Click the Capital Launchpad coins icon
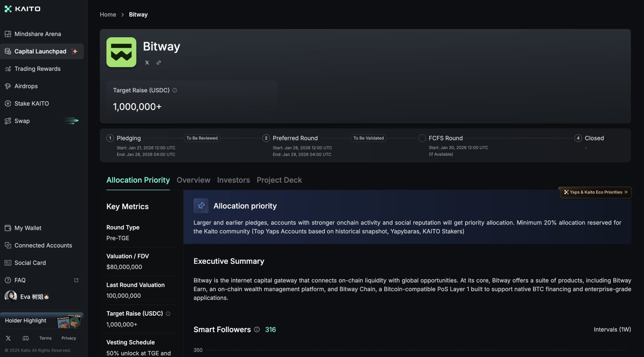The height and width of the screenshot is (357, 644). pyautogui.click(x=8, y=51)
